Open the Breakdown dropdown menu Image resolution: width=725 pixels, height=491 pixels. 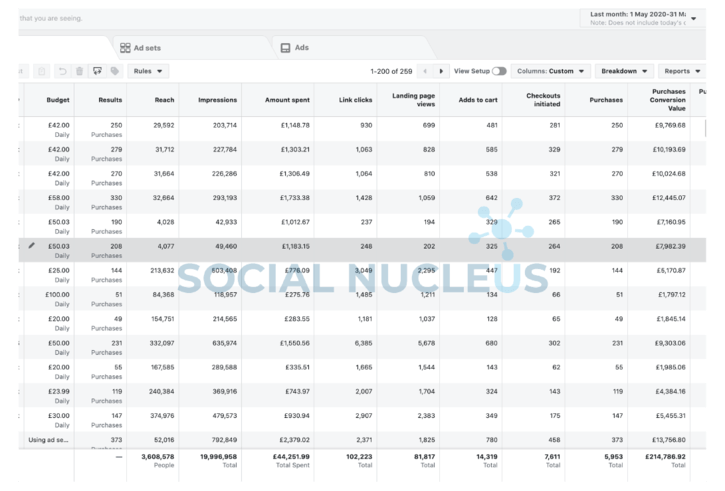tap(623, 71)
